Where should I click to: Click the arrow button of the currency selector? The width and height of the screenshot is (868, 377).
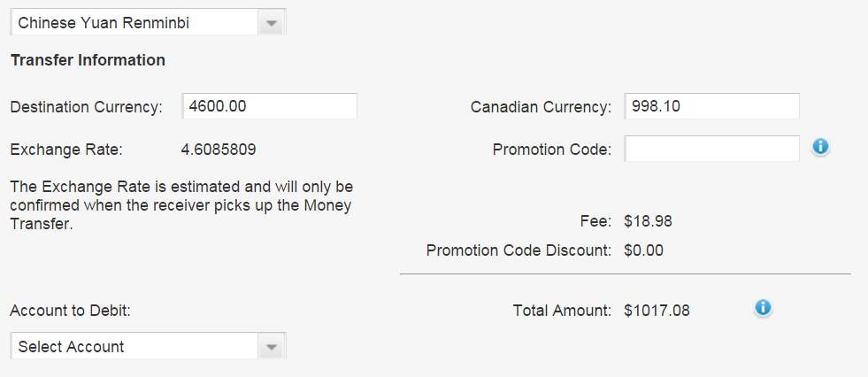click(272, 23)
